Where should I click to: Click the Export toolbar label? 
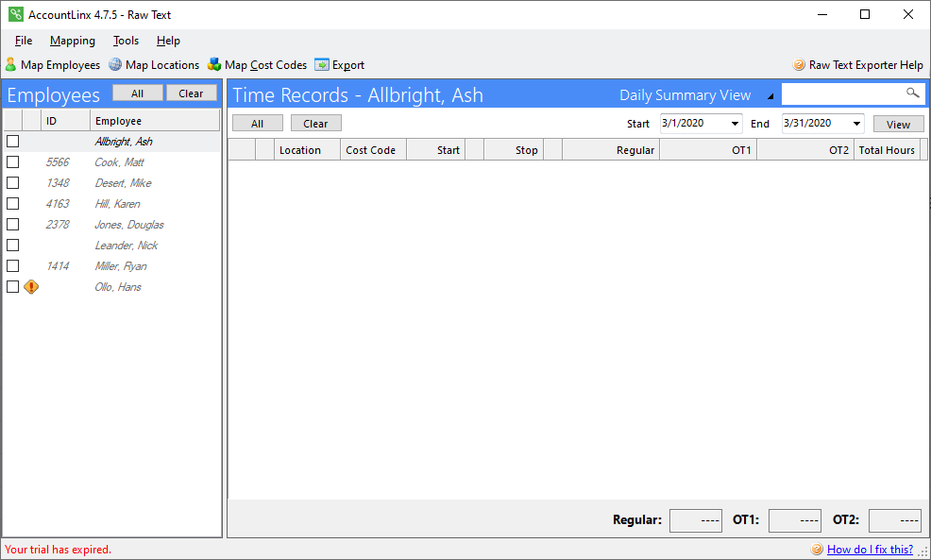(x=347, y=65)
